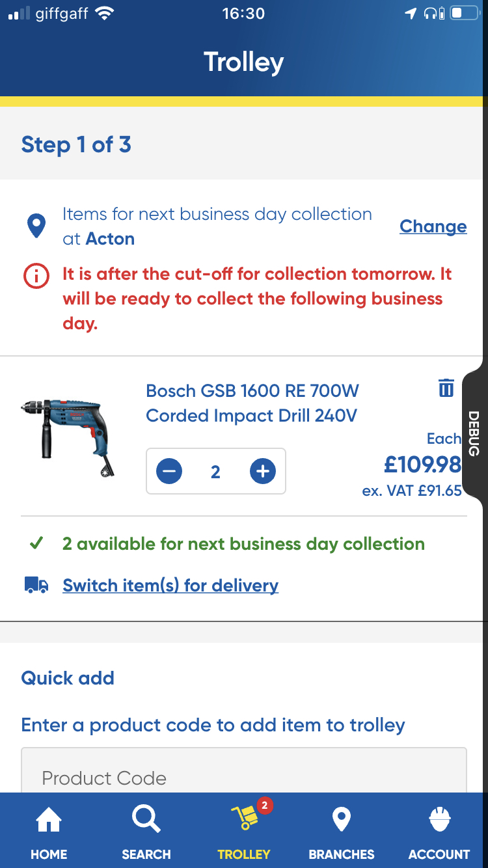This screenshot has width=488, height=868.
Task: Tap the delivery truck icon
Action: point(36,586)
